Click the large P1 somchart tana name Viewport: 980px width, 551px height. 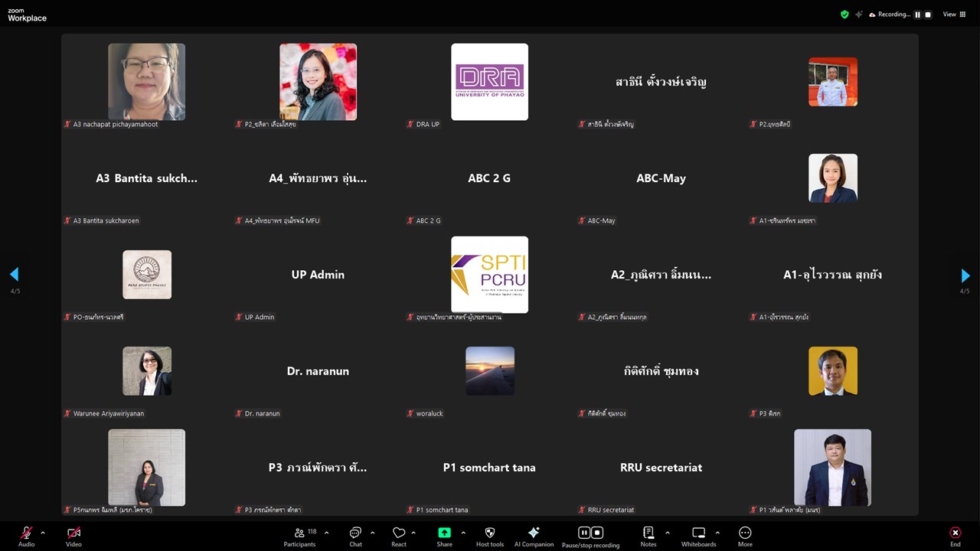point(489,468)
